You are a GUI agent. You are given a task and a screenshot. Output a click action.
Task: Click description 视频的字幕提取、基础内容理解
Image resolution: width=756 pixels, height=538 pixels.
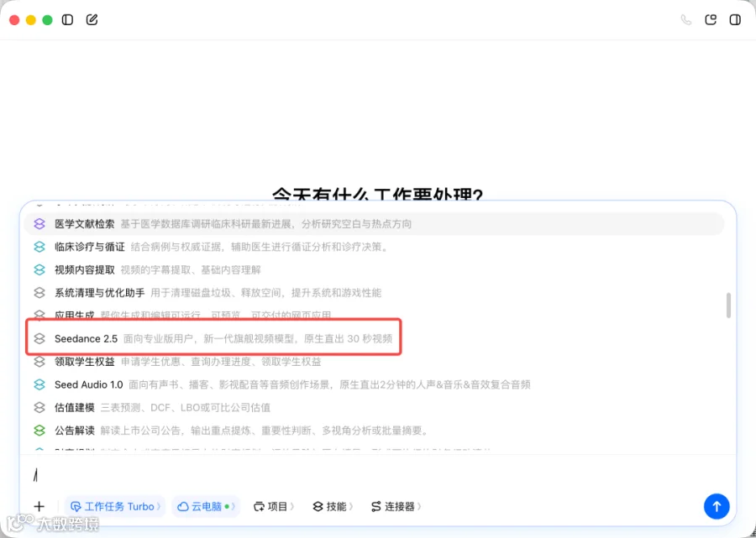(x=191, y=269)
